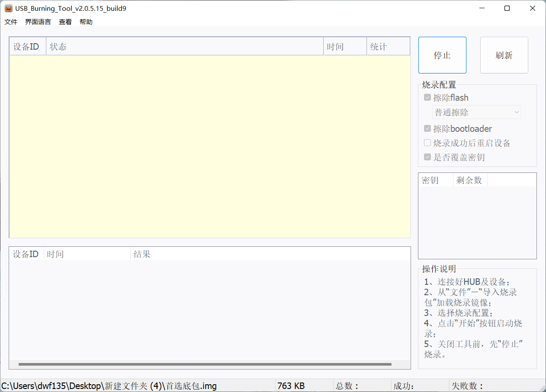Toggle the 擦除bootloader checkbox

click(427, 129)
